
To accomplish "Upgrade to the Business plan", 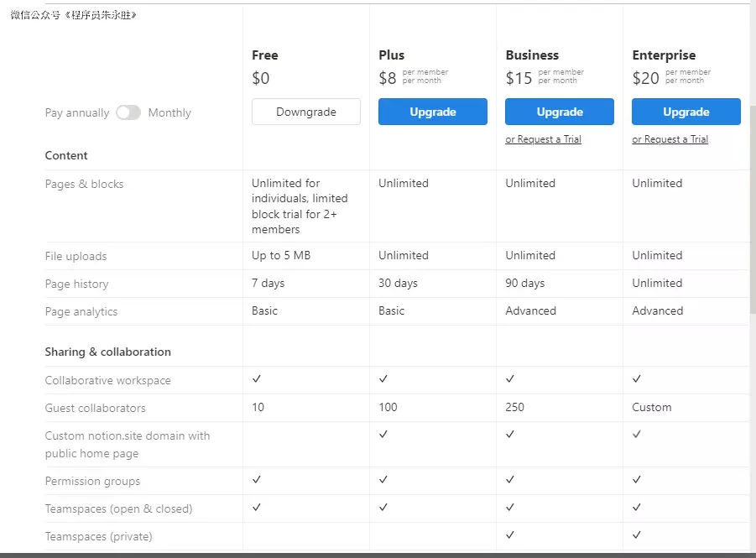I will tap(560, 112).
